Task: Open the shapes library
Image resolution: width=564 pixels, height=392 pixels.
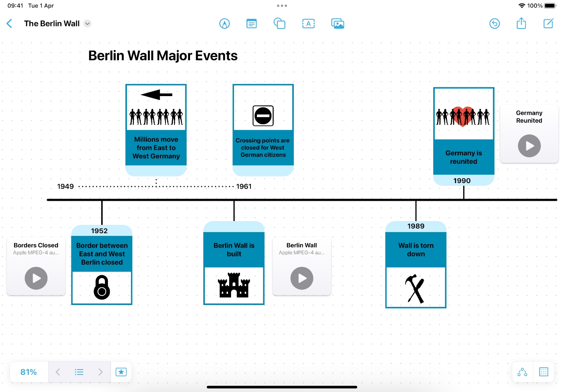Action: 279,24
